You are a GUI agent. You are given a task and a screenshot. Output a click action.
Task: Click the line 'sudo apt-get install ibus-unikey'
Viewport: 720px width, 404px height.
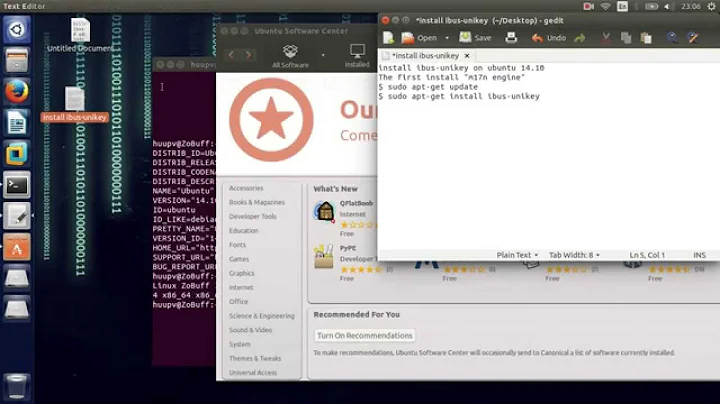(464, 96)
